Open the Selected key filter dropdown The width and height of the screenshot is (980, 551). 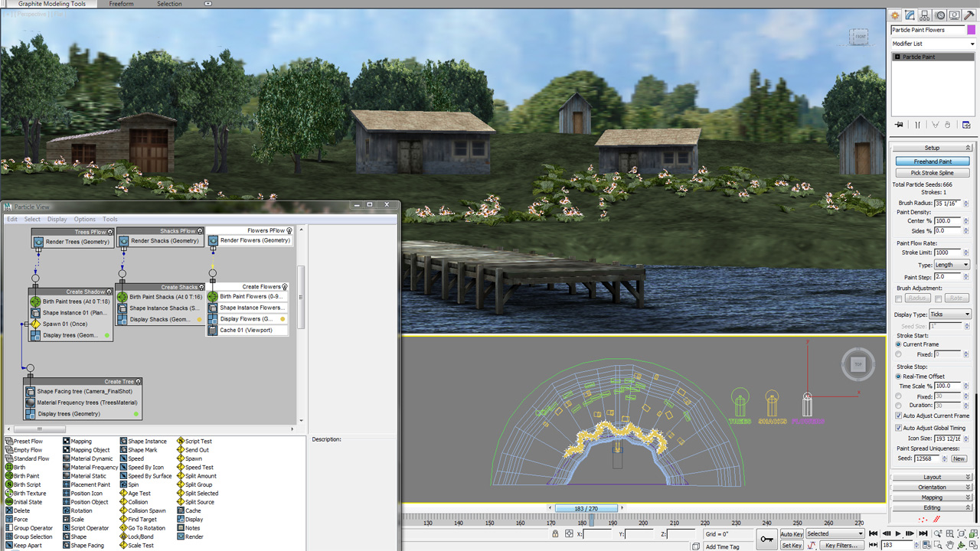pos(835,533)
